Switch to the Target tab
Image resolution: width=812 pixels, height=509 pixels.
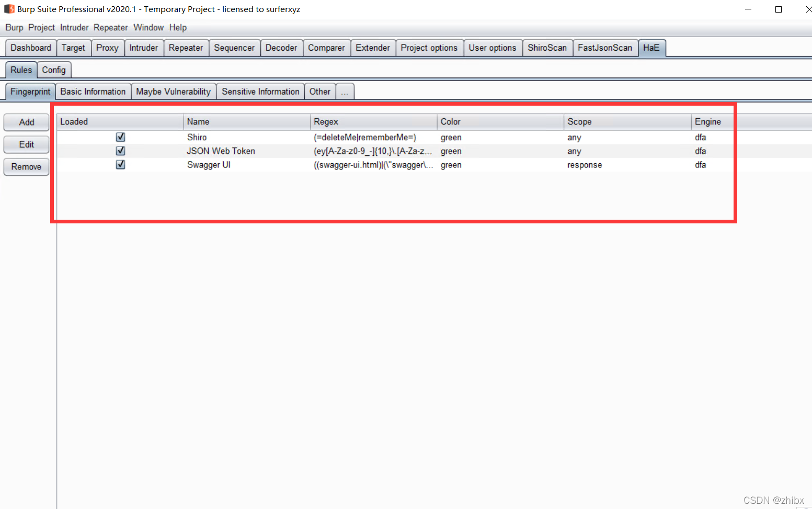[73, 48]
